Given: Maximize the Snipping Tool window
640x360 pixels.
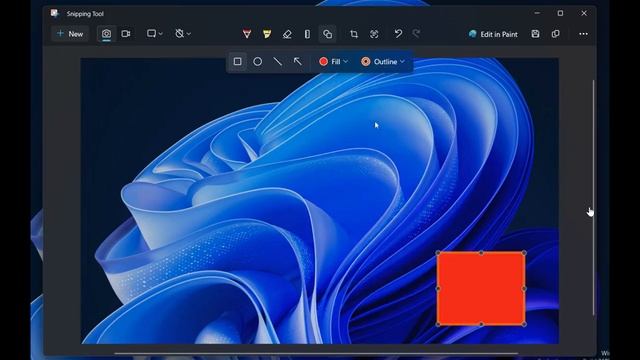Looking at the screenshot, I should pos(560,13).
